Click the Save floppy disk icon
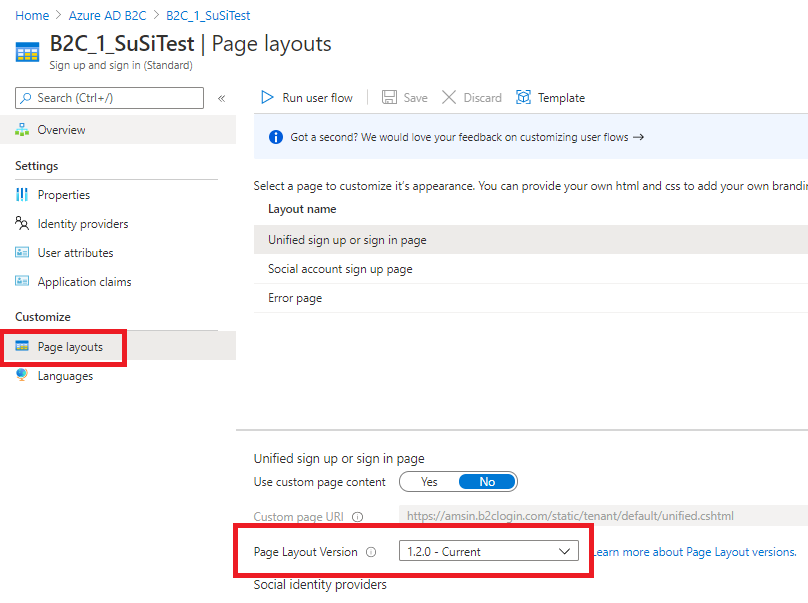 389,97
